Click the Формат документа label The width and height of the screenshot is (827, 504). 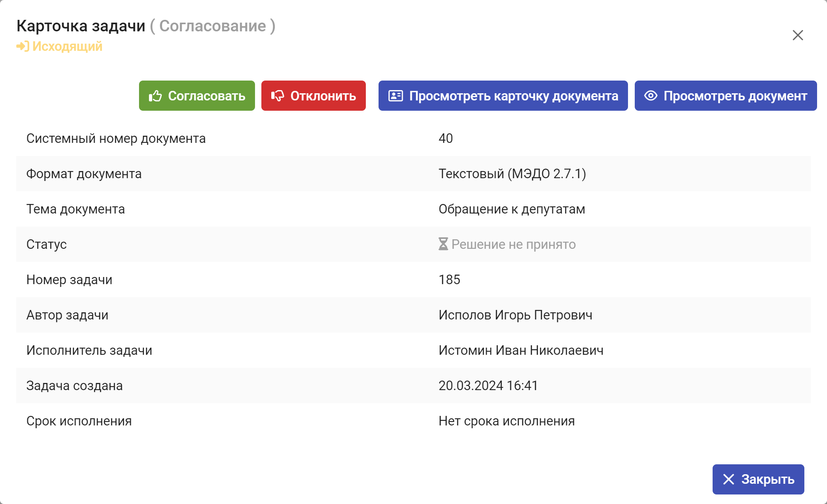pos(84,174)
